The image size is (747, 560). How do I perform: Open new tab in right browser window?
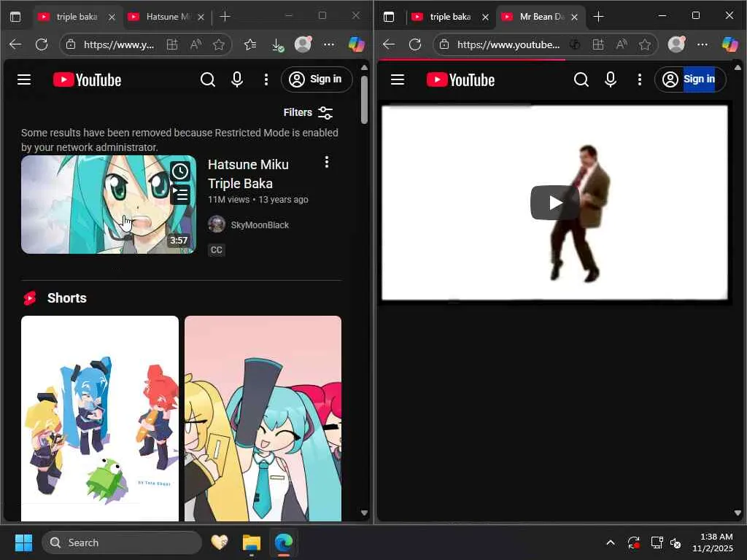click(x=598, y=17)
